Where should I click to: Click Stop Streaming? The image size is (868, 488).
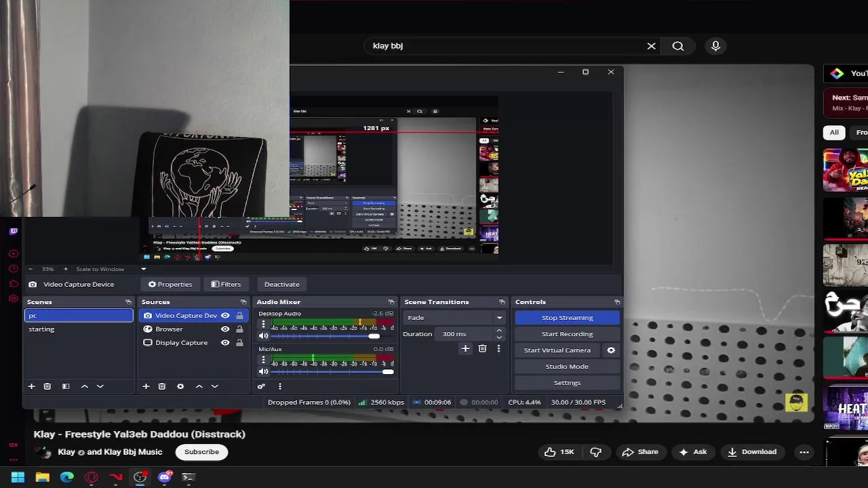click(568, 318)
